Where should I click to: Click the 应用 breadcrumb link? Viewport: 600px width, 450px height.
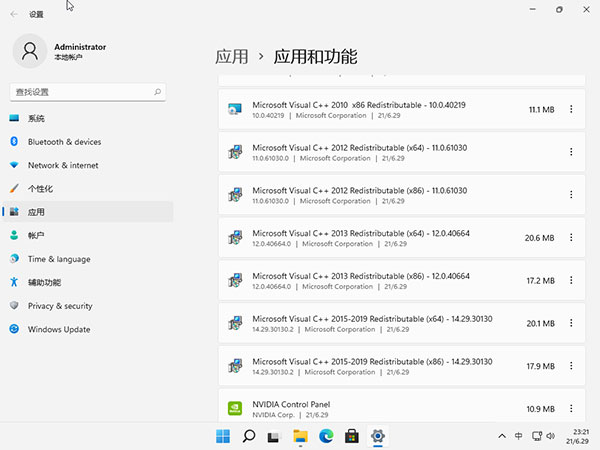232,57
